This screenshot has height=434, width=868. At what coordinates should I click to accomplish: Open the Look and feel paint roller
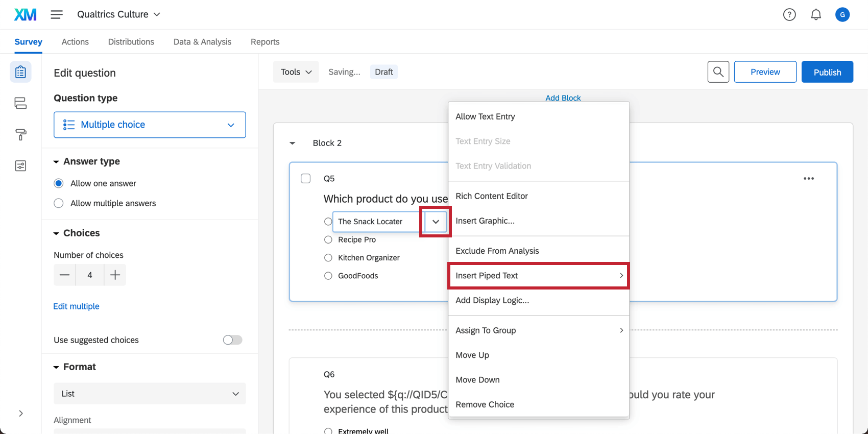(20, 135)
